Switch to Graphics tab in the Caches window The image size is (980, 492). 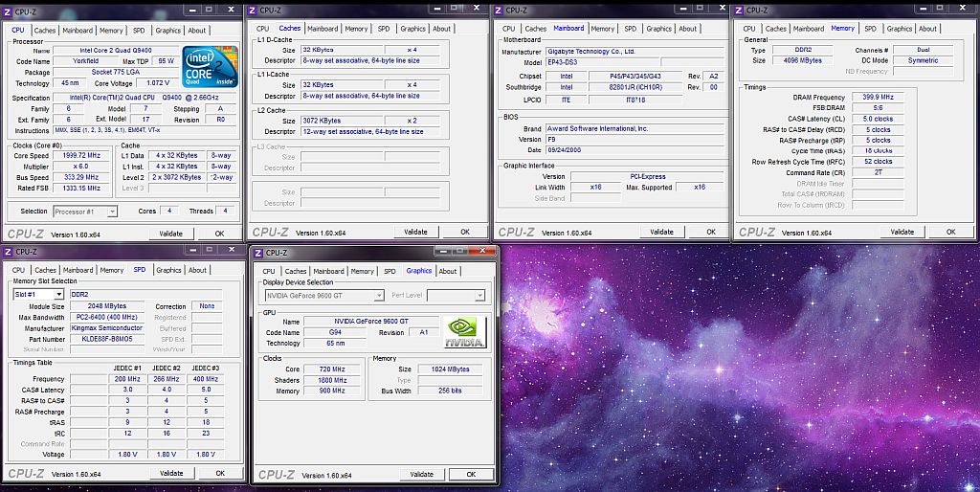point(413,29)
